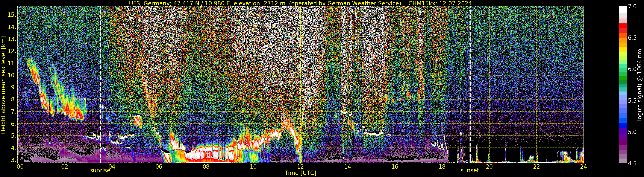Image resolution: width=644 pixels, height=177 pixels.
Task: Click the '7.' height tick label
Action: pyautogui.click(x=14, y=112)
